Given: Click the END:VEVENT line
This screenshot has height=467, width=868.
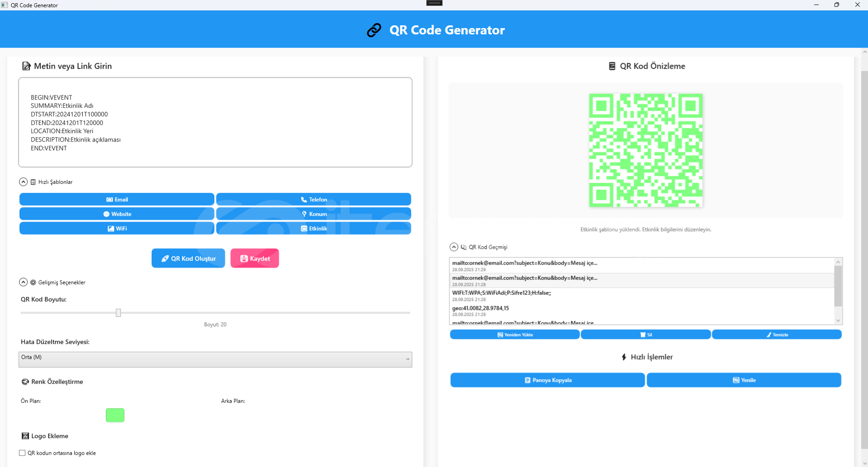Looking at the screenshot, I should point(49,148).
